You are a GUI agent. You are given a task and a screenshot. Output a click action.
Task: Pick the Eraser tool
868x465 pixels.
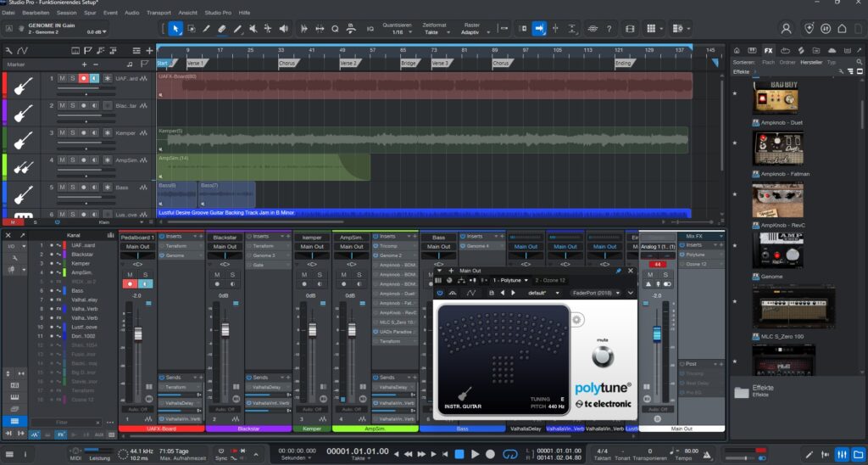222,29
